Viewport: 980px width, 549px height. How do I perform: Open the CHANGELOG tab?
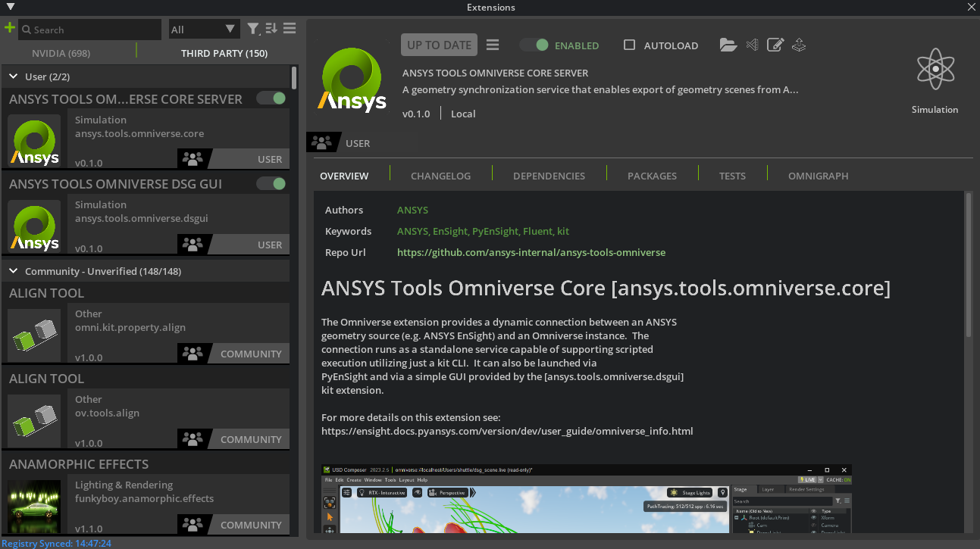click(440, 176)
